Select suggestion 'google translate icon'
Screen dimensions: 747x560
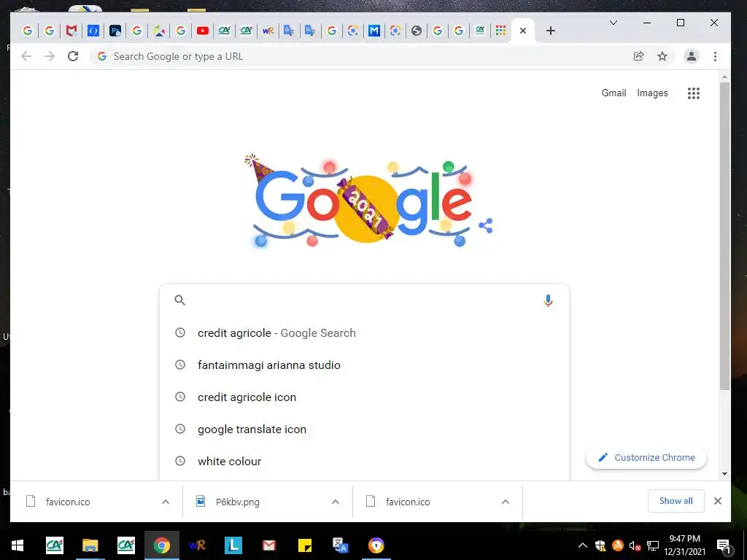pos(365,429)
